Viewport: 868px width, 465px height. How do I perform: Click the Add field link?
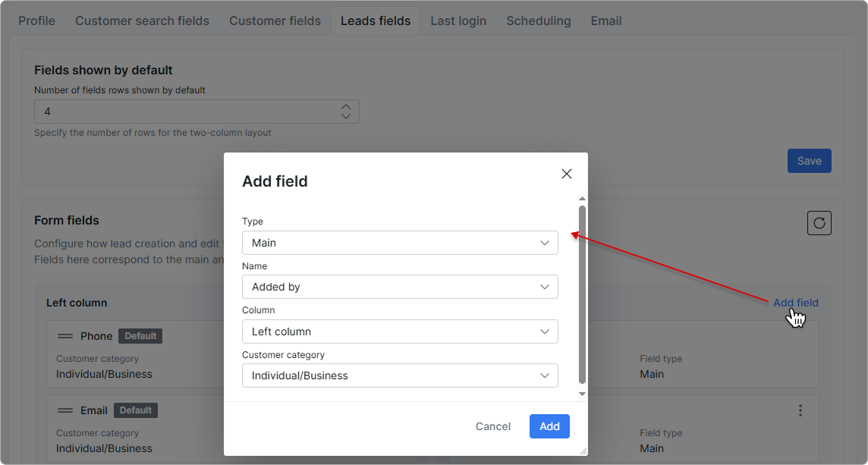pos(795,303)
